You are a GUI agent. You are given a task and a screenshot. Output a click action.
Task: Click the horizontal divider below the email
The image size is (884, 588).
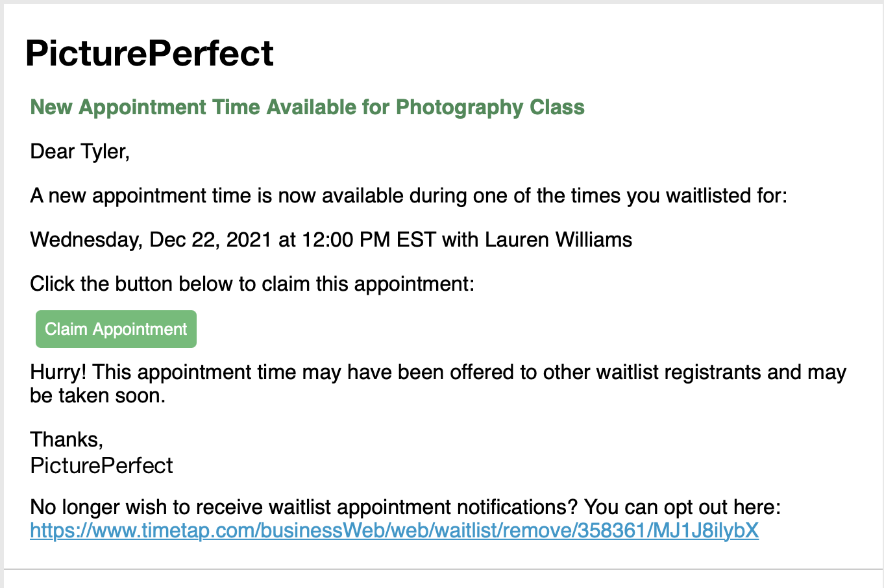(x=444, y=570)
